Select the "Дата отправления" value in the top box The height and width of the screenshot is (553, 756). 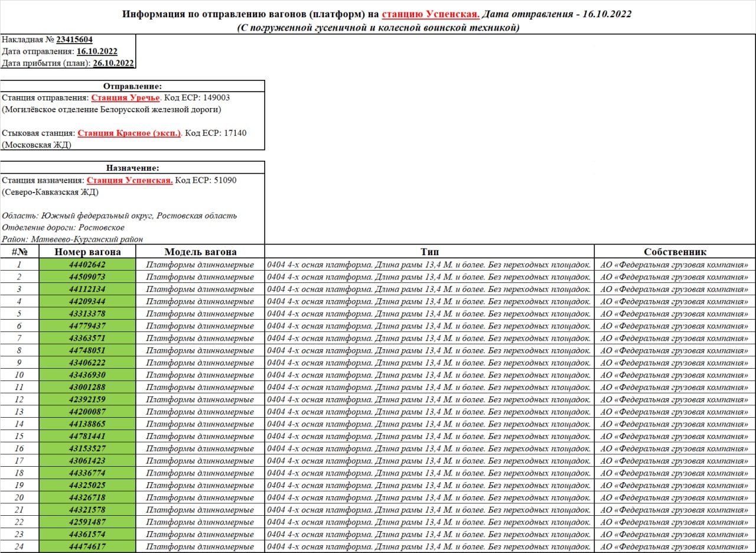point(97,51)
